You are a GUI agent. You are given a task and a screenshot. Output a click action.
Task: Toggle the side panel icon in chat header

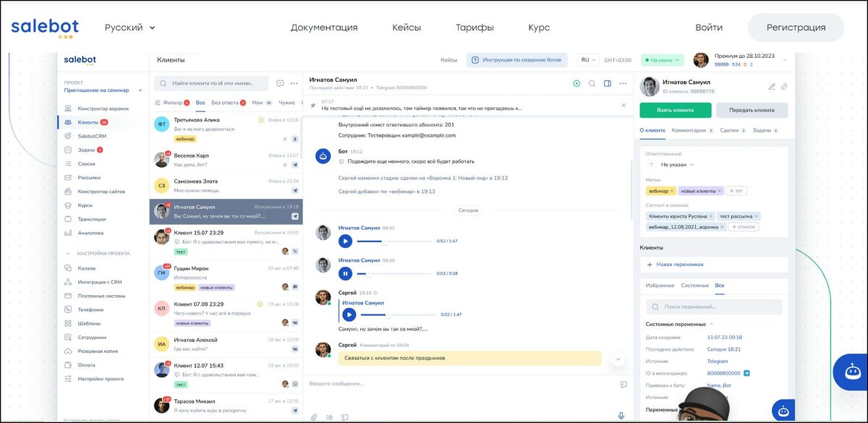pos(608,83)
